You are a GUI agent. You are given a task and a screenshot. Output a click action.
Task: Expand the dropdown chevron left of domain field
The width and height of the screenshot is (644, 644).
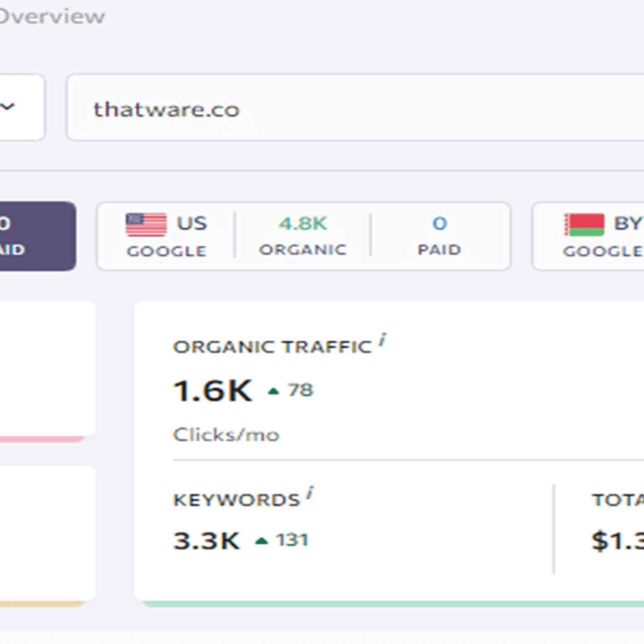pos(7,106)
